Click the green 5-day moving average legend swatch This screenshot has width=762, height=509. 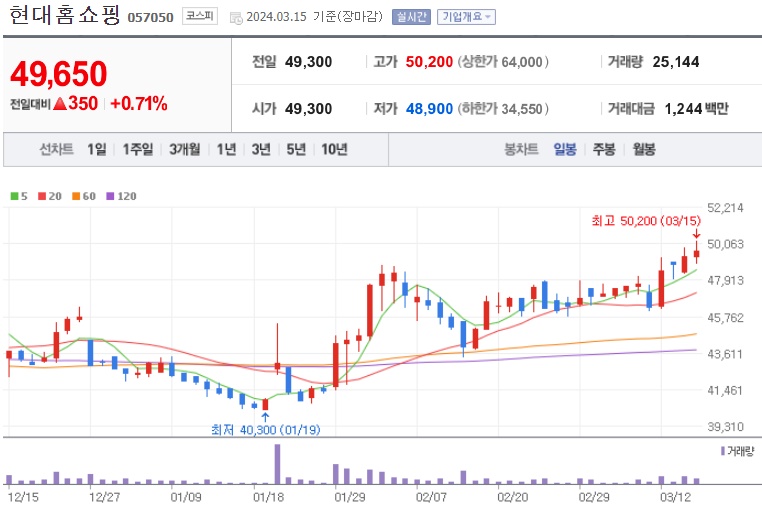point(15,196)
